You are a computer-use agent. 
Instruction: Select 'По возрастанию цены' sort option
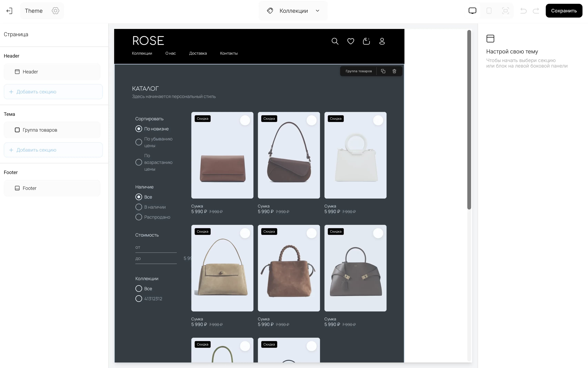pyautogui.click(x=139, y=162)
